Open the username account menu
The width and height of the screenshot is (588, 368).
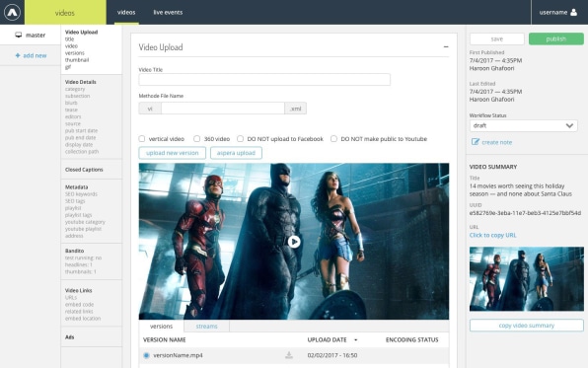[558, 13]
